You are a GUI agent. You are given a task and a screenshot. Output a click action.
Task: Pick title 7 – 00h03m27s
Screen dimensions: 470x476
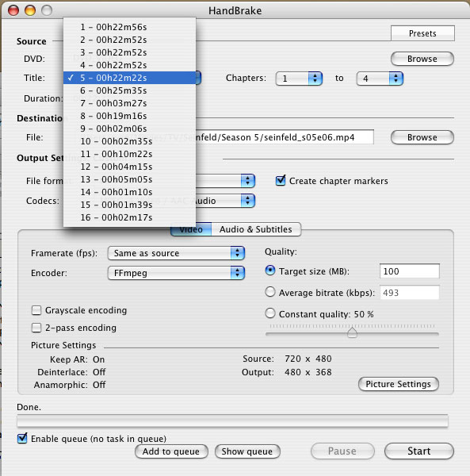[x=129, y=103]
